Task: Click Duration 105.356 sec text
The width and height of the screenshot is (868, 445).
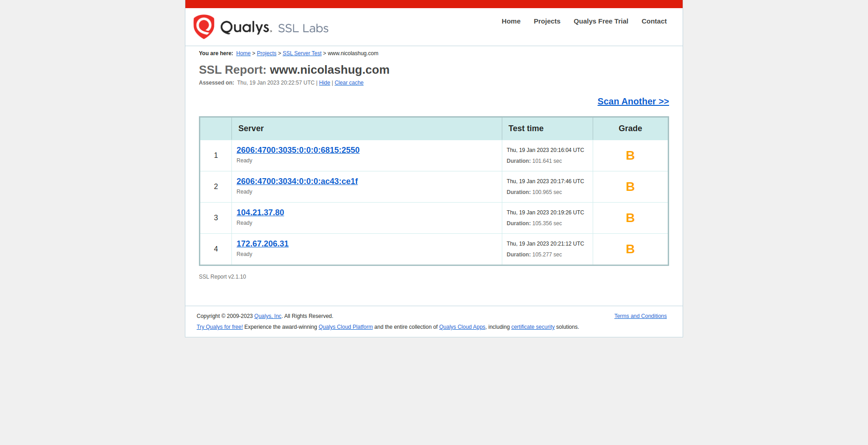Action: click(534, 223)
